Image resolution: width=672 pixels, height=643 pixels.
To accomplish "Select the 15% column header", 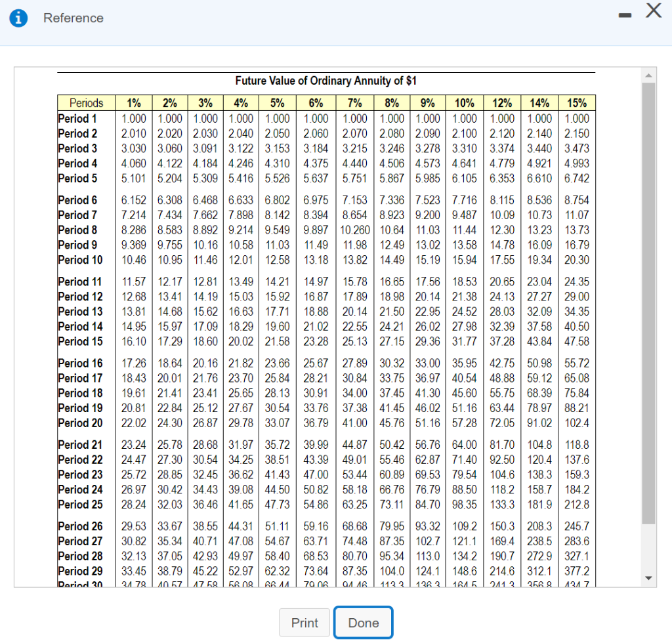I will 576,103.
